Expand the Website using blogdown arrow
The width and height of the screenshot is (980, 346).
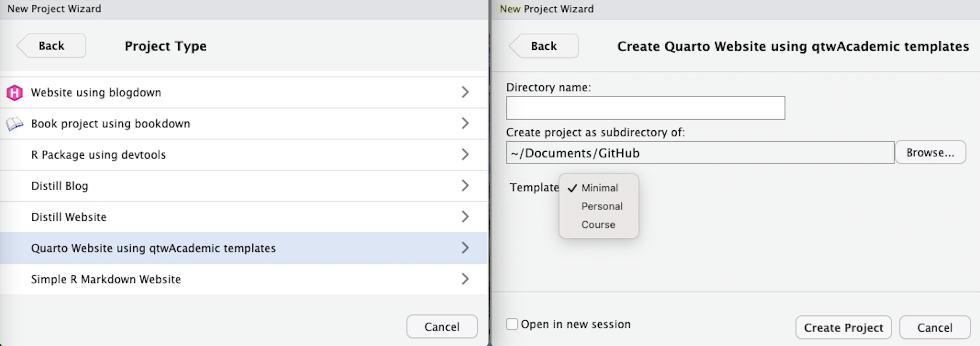[465, 92]
